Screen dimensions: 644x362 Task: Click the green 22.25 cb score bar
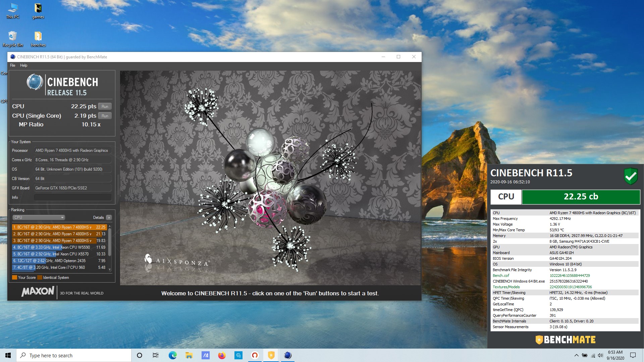(x=581, y=197)
